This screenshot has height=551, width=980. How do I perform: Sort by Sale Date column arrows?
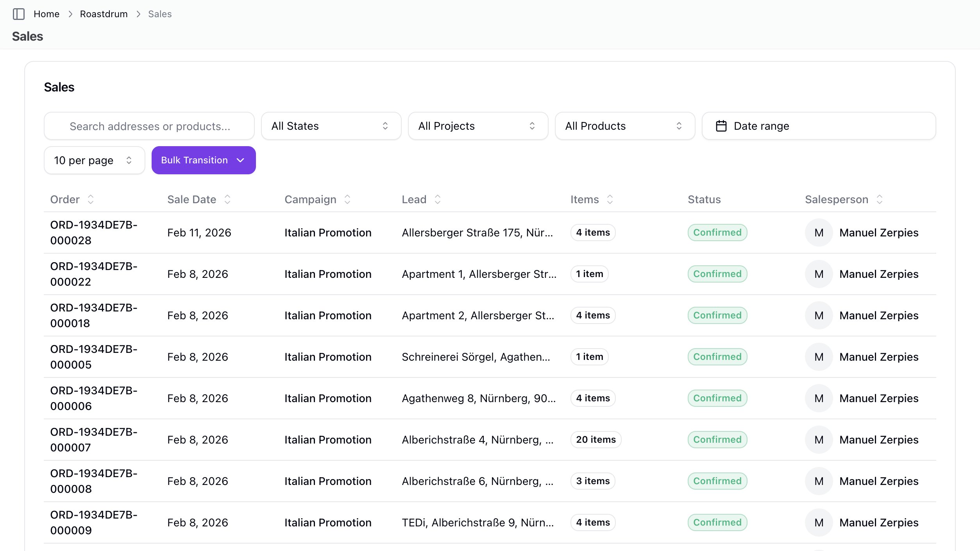point(227,199)
